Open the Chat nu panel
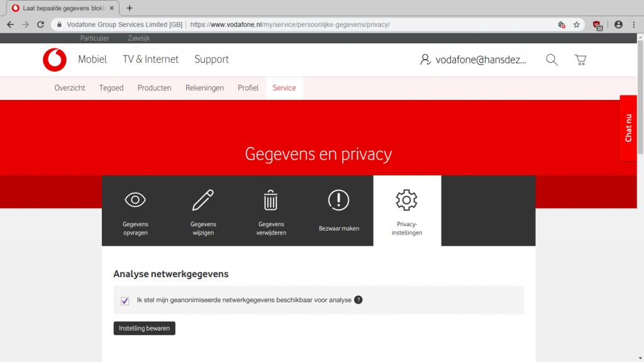This screenshot has height=362, width=644. (628, 128)
